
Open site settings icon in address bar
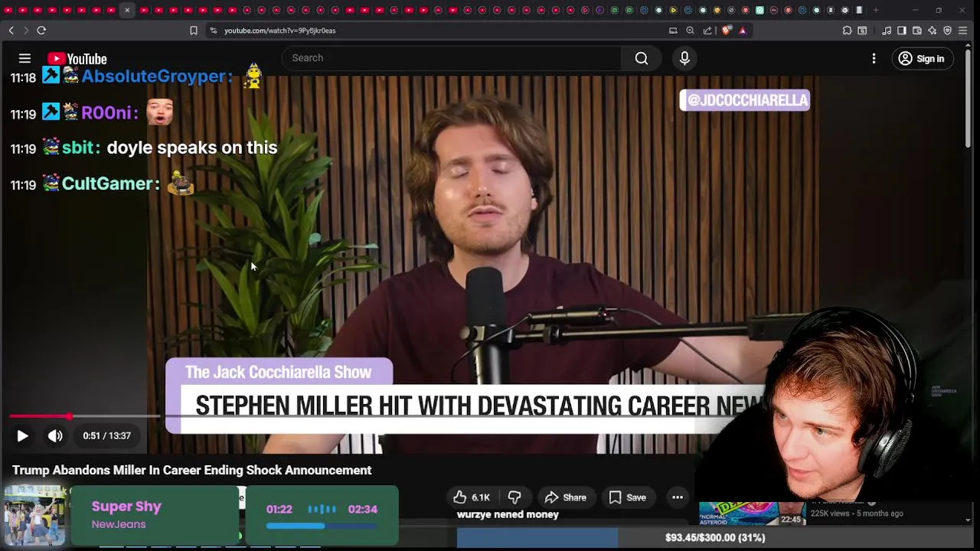214,31
